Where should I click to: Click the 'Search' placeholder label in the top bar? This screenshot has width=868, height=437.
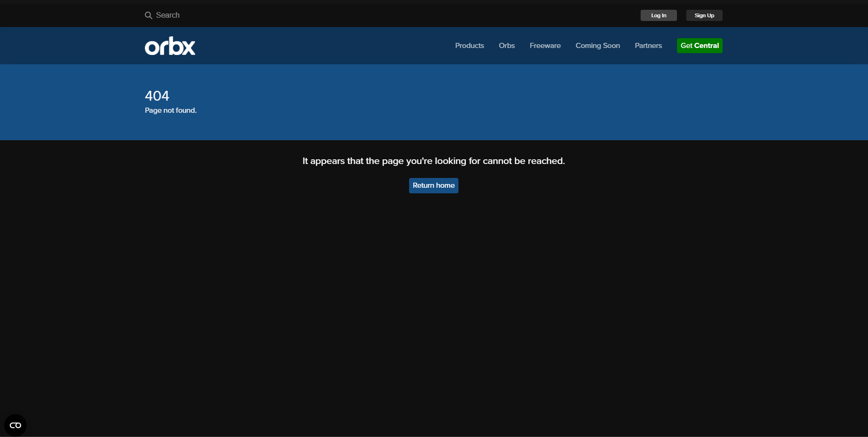click(x=168, y=15)
